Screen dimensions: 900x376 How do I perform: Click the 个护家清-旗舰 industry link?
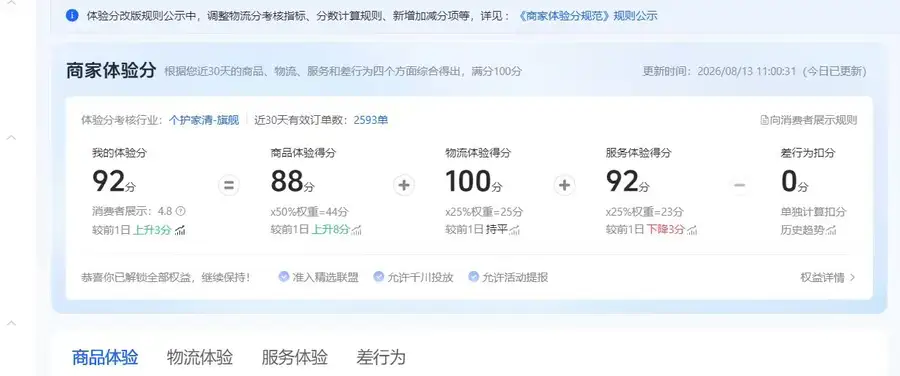204,120
